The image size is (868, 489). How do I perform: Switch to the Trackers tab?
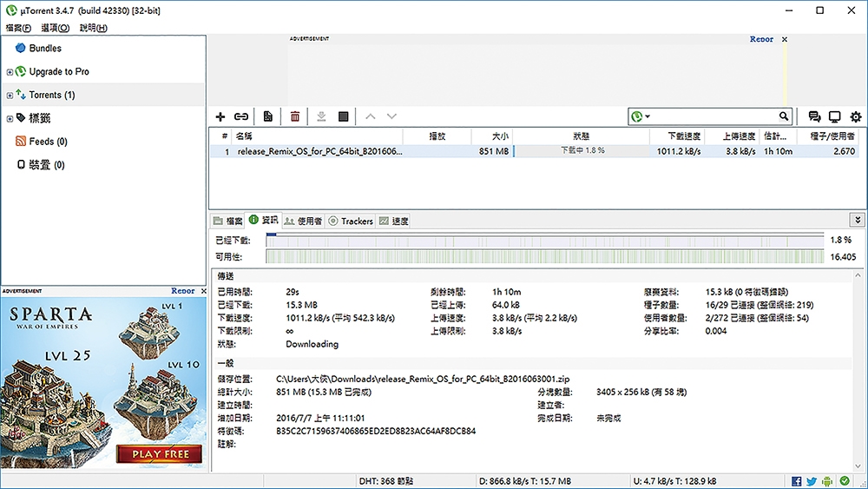pyautogui.click(x=351, y=221)
